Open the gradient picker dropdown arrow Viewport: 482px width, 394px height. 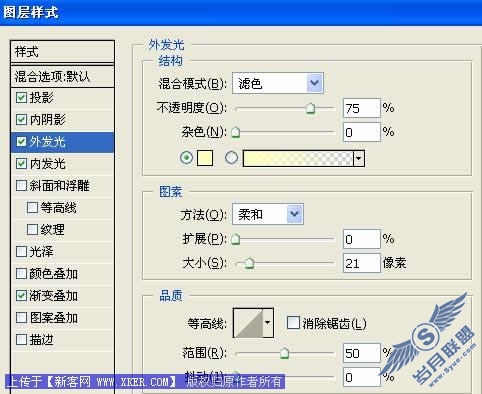point(359,158)
